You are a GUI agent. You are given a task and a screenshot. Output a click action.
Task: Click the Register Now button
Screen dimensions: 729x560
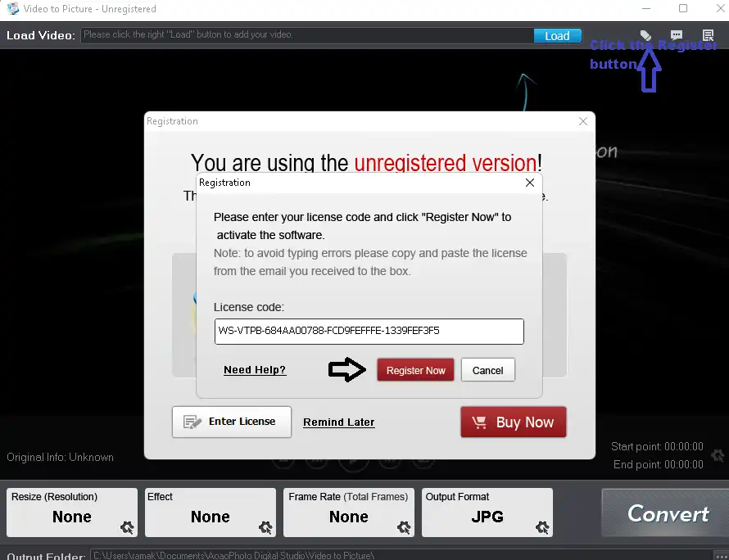[415, 370]
